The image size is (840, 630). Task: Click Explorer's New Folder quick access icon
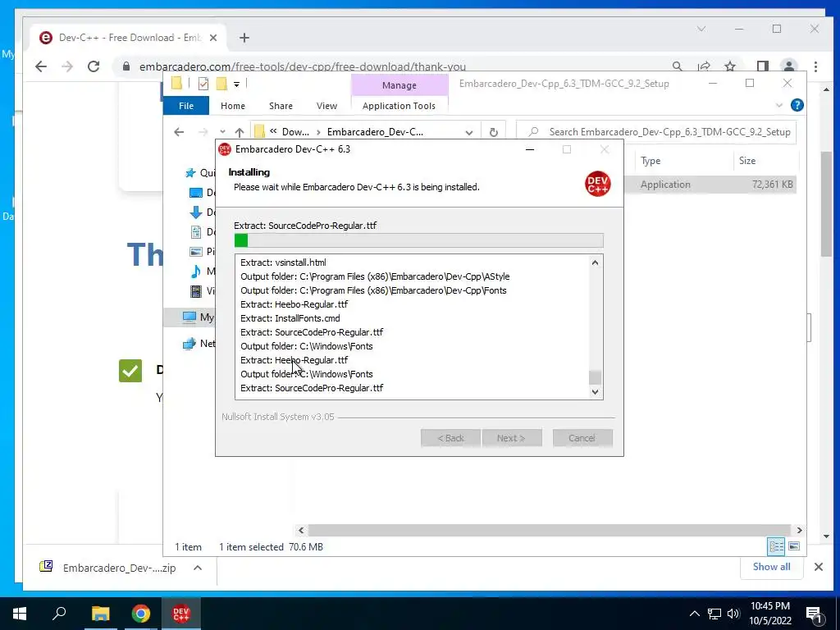pyautogui.click(x=221, y=84)
